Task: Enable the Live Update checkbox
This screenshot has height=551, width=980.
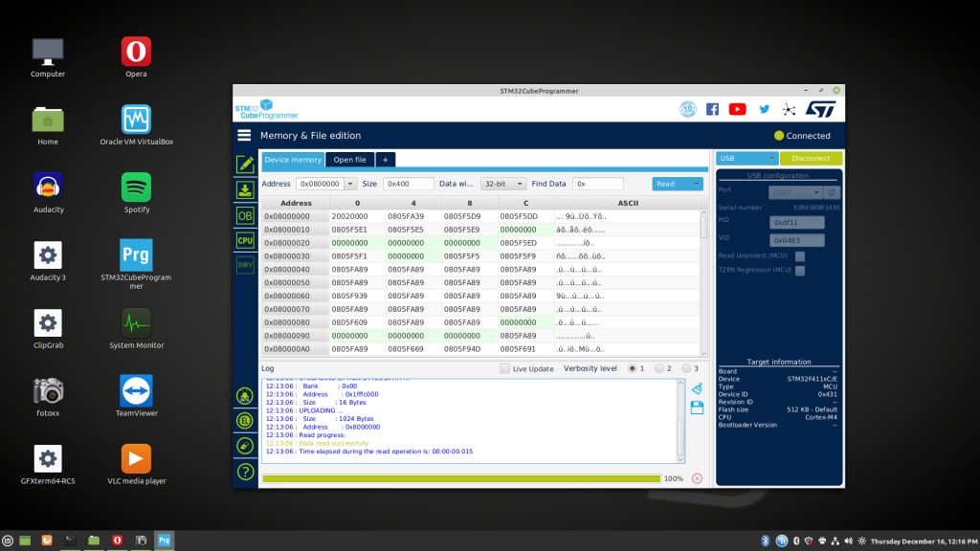Action: [505, 368]
